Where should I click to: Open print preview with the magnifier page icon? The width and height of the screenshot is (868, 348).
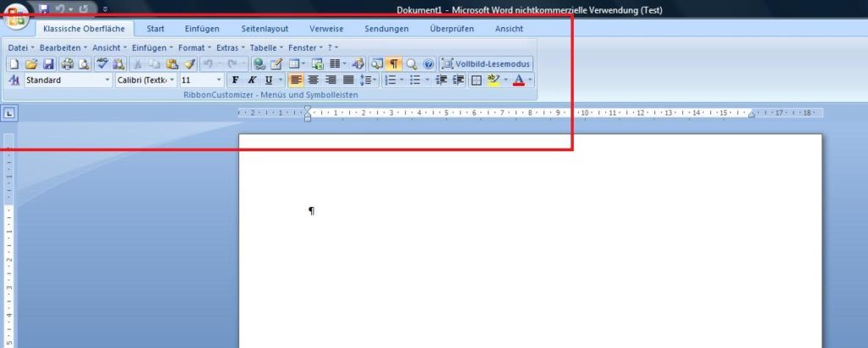[83, 64]
